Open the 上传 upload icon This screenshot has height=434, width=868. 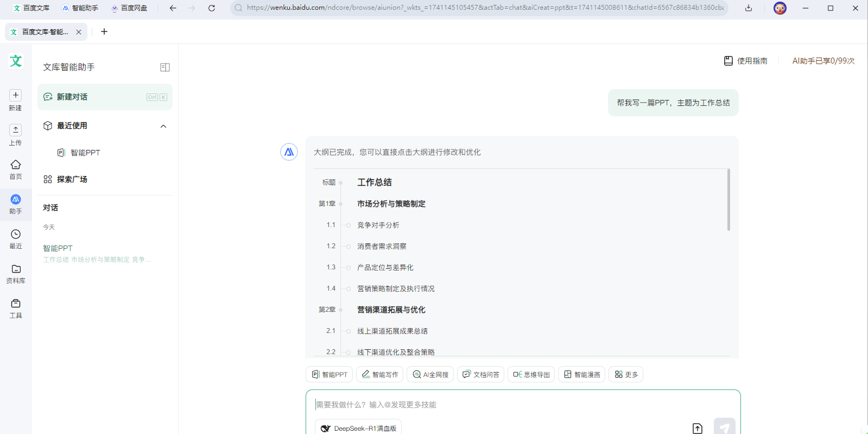point(16,130)
